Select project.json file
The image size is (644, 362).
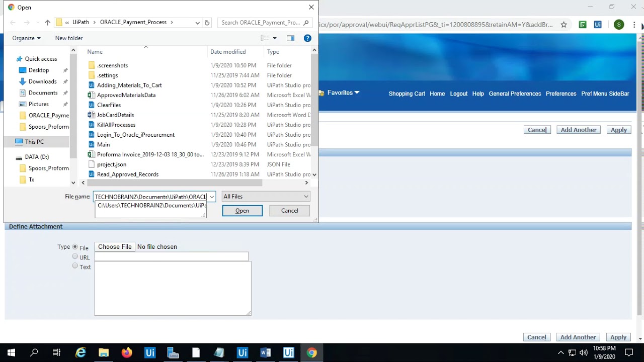click(x=112, y=164)
